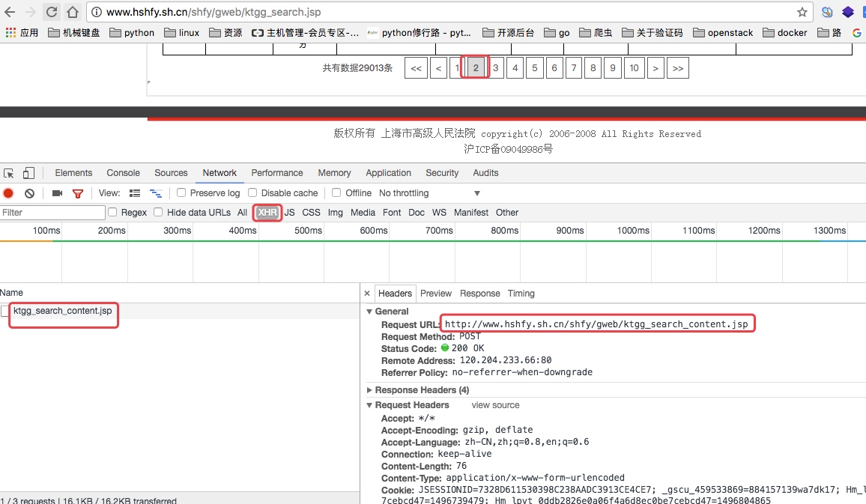Viewport: 866px width, 504px height.
Task: Open the Timing tab of the request
Action: click(521, 294)
